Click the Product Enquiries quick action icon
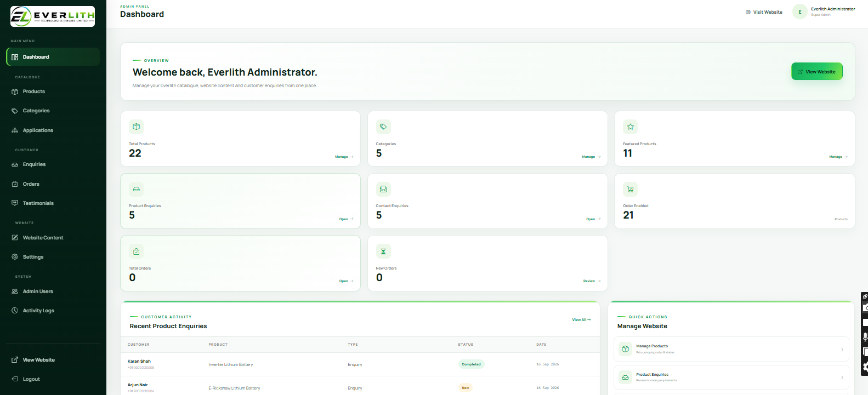This screenshot has width=868, height=395. pos(625,377)
